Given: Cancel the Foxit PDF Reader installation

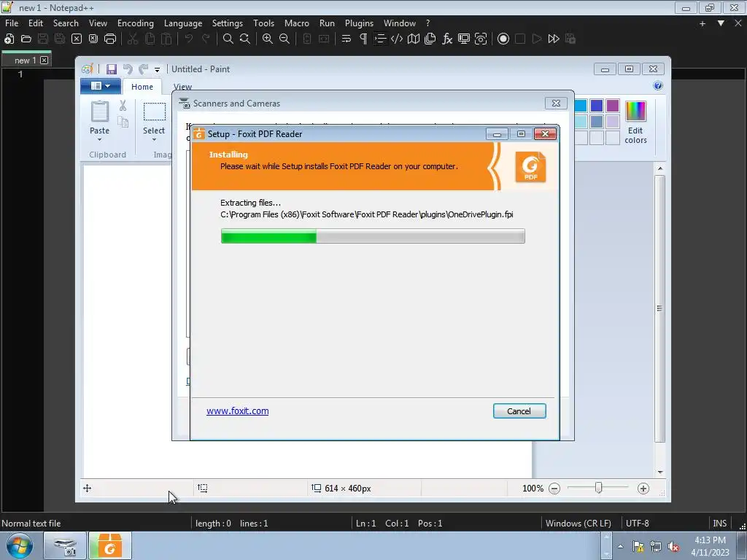Looking at the screenshot, I should [x=519, y=411].
